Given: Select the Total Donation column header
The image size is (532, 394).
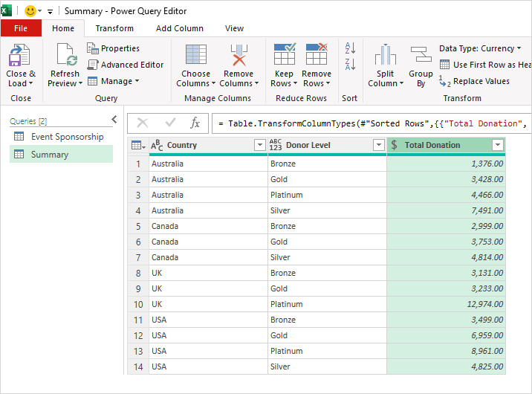Looking at the screenshot, I should pyautogui.click(x=446, y=145).
